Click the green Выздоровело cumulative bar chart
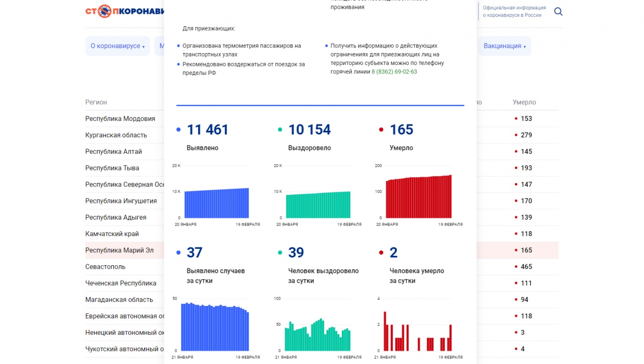This screenshot has width=644, height=364. pos(318,204)
